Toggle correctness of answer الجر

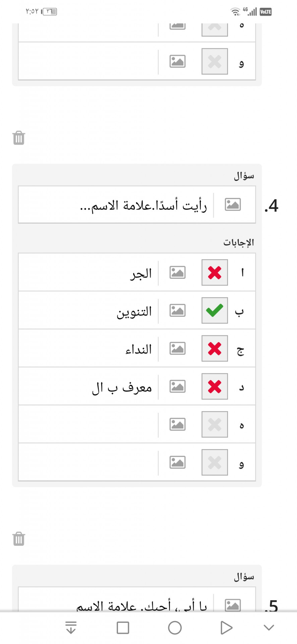click(x=215, y=272)
